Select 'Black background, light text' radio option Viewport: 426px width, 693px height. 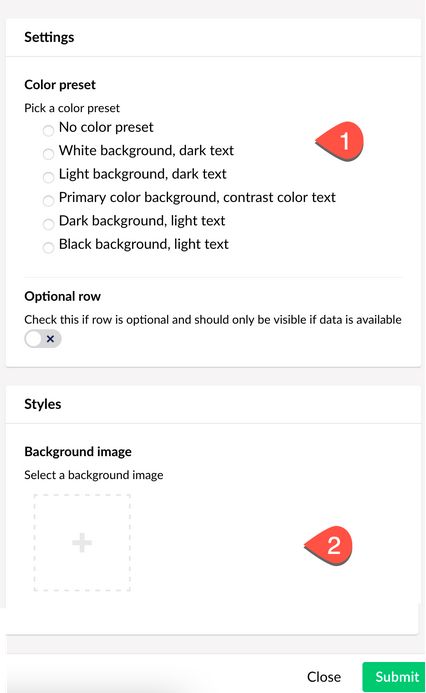point(48,248)
